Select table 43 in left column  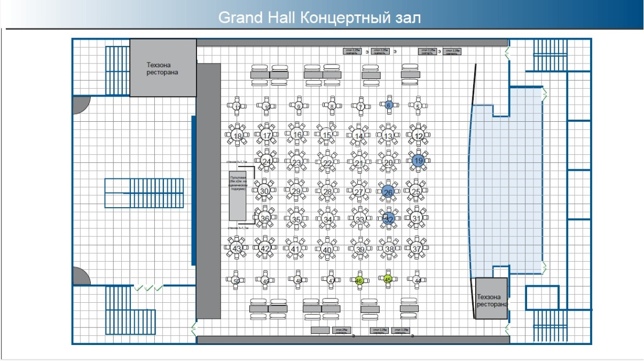(x=238, y=248)
